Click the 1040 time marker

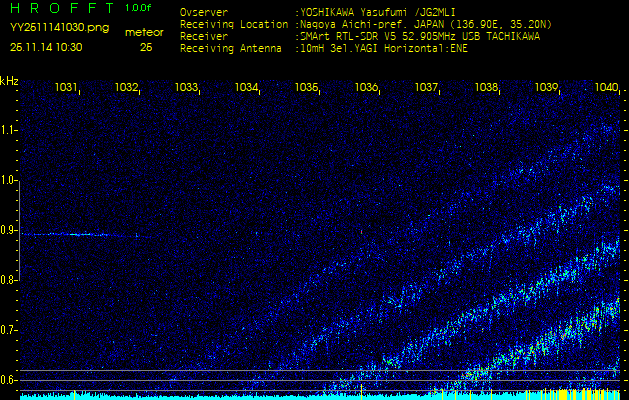(x=606, y=87)
